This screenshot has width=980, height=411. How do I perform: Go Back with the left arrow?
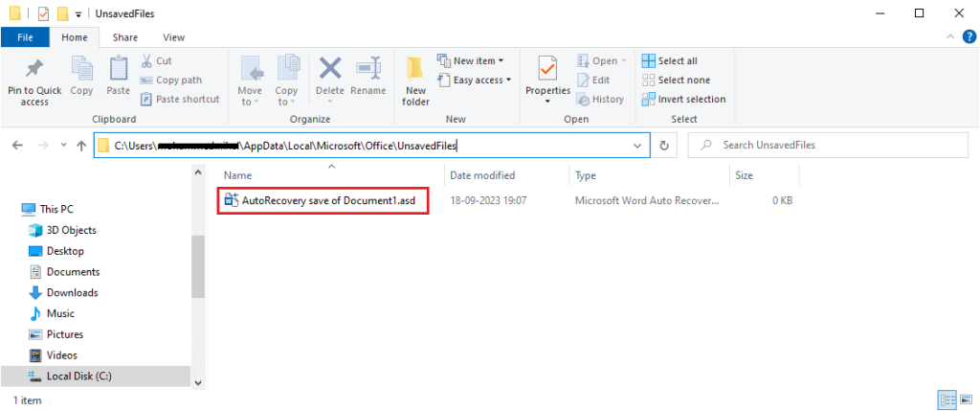[x=17, y=145]
